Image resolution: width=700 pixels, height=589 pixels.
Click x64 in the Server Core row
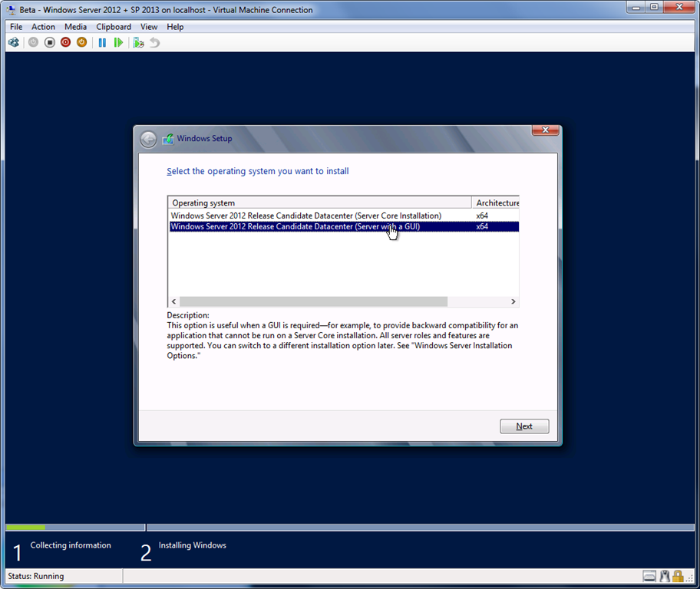[482, 216]
